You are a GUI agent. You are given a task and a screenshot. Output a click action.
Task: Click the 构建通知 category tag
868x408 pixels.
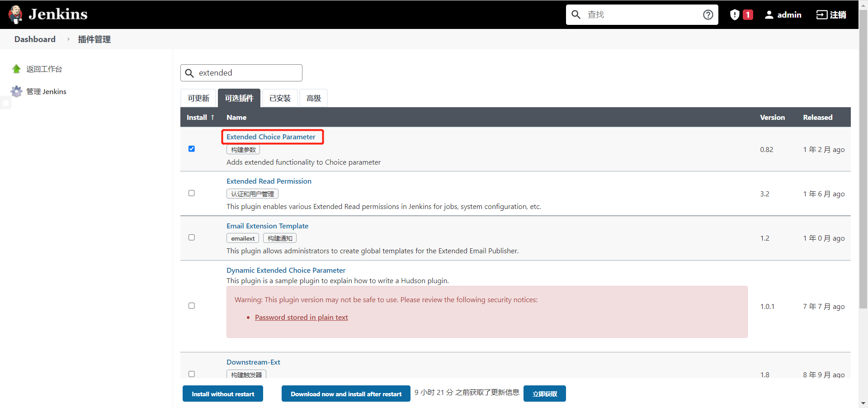click(280, 238)
